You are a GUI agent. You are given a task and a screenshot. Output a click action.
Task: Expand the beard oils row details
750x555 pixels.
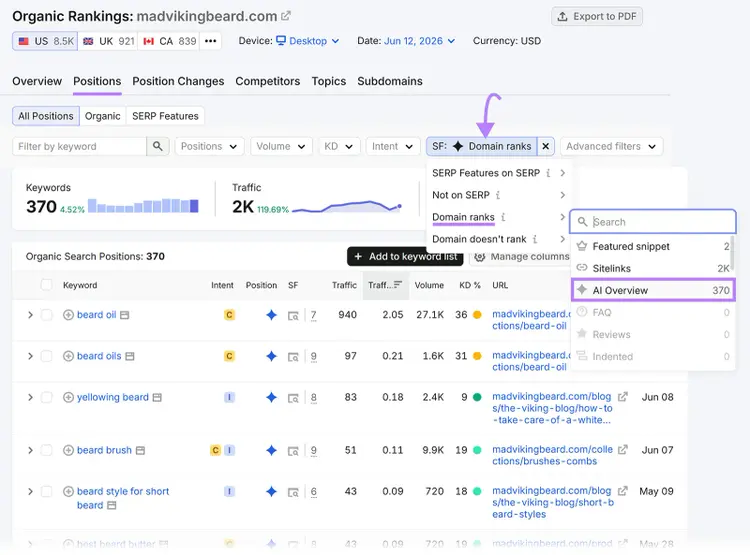click(x=30, y=356)
